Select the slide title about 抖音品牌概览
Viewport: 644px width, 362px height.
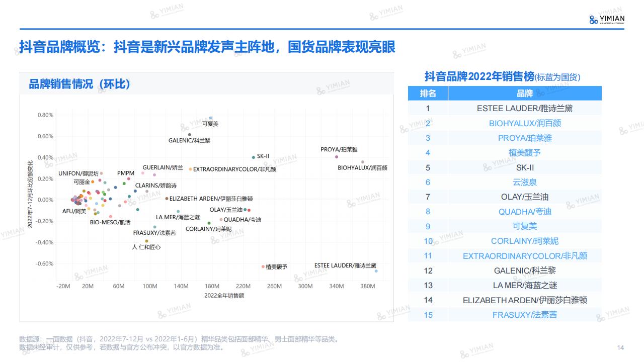coord(207,47)
